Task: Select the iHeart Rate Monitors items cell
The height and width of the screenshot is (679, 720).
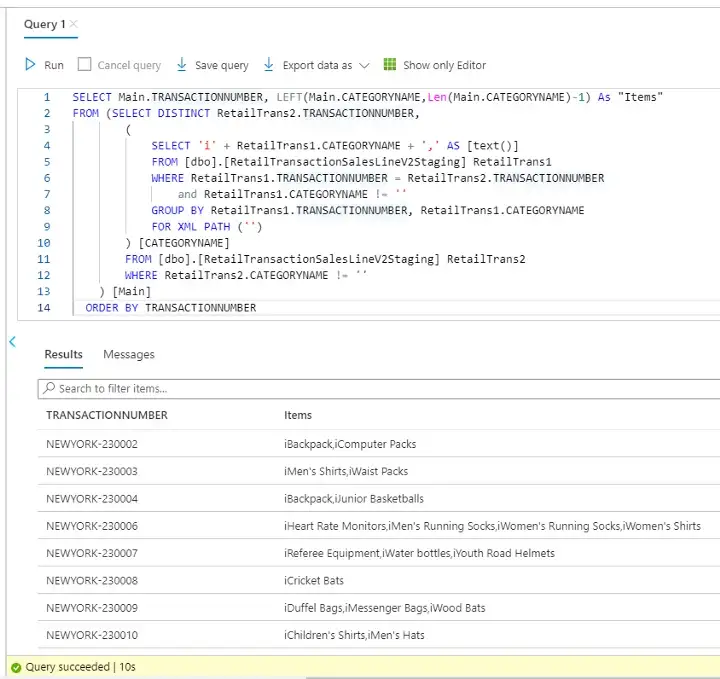Action: (492, 526)
